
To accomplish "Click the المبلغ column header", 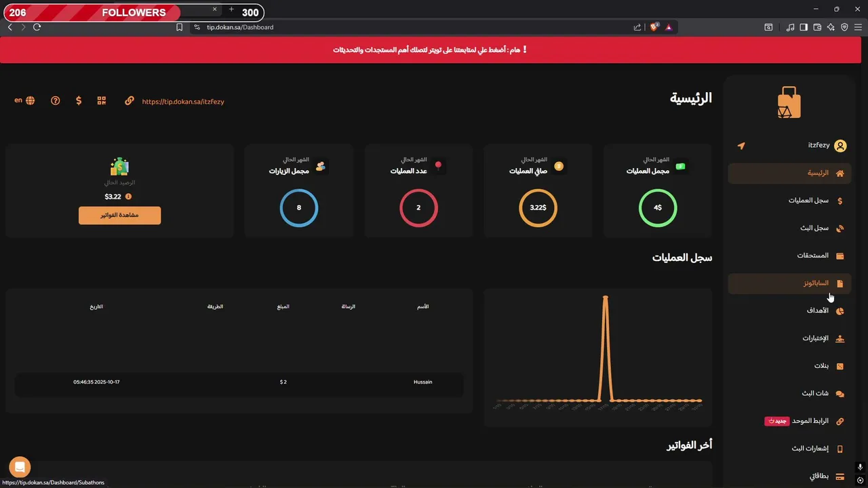I will (x=283, y=307).
